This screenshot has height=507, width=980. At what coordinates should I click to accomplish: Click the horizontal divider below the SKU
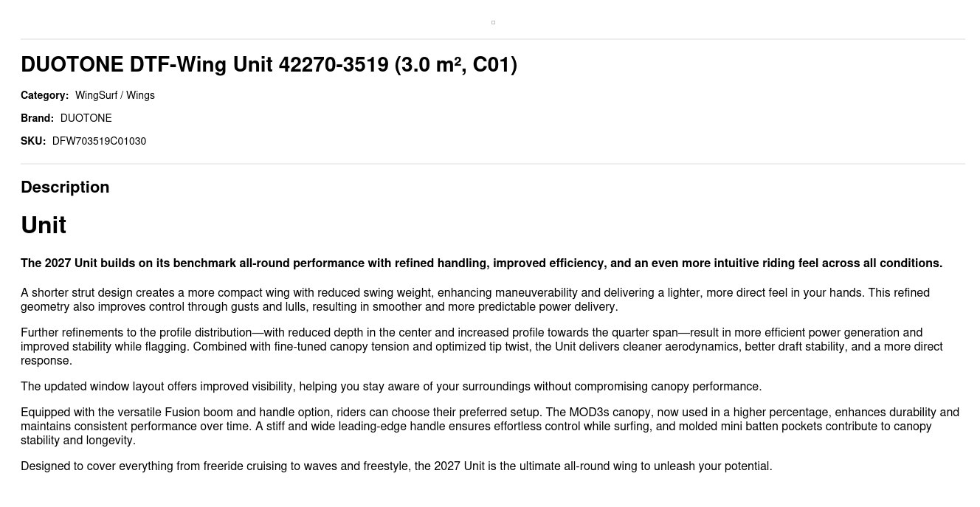click(493, 164)
